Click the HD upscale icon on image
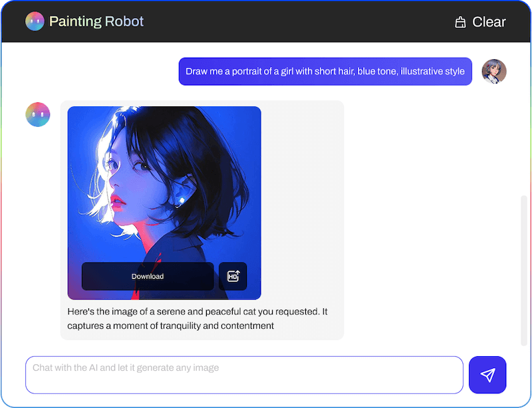This screenshot has width=532, height=408. click(233, 276)
